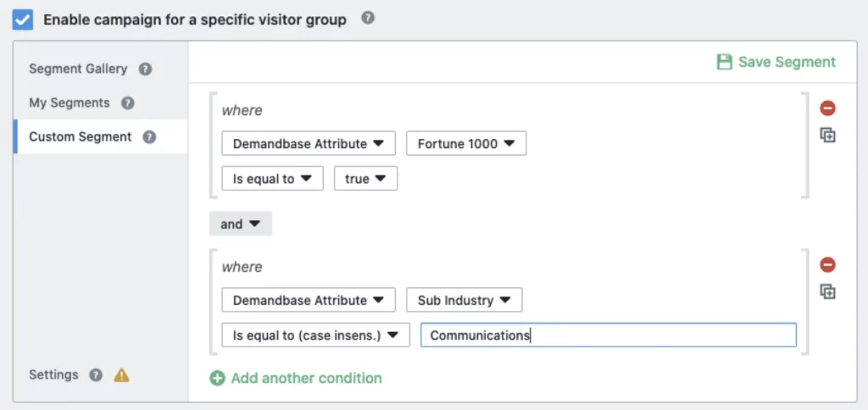Duplicate the Fortune 1000 condition
This screenshot has height=410, width=868.
[827, 136]
